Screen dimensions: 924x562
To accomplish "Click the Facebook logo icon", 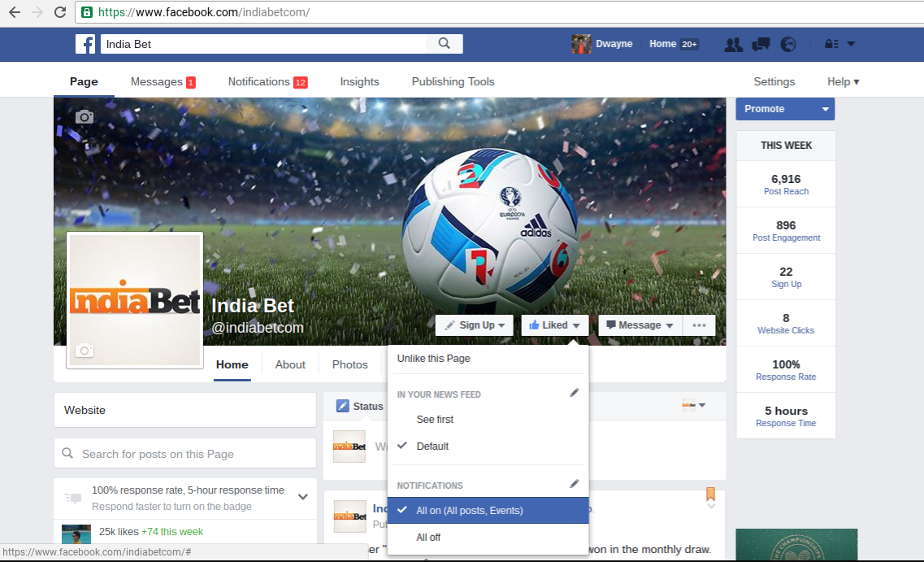I will pyautogui.click(x=85, y=44).
